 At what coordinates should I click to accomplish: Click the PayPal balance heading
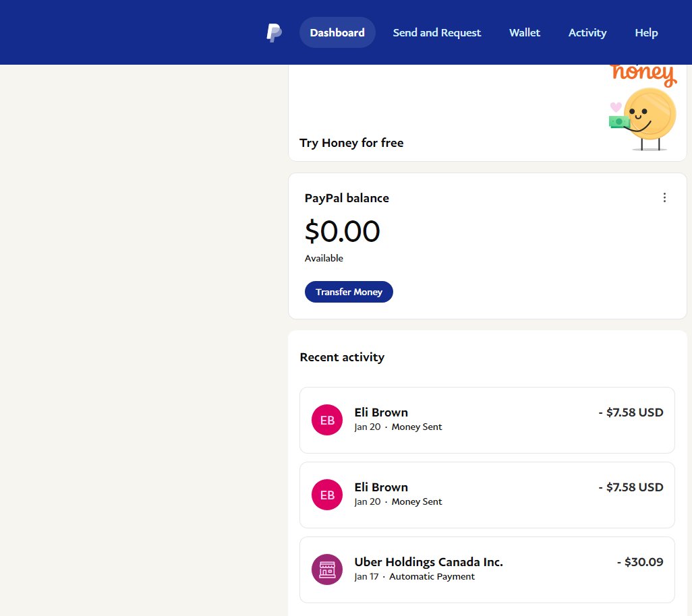click(x=347, y=198)
